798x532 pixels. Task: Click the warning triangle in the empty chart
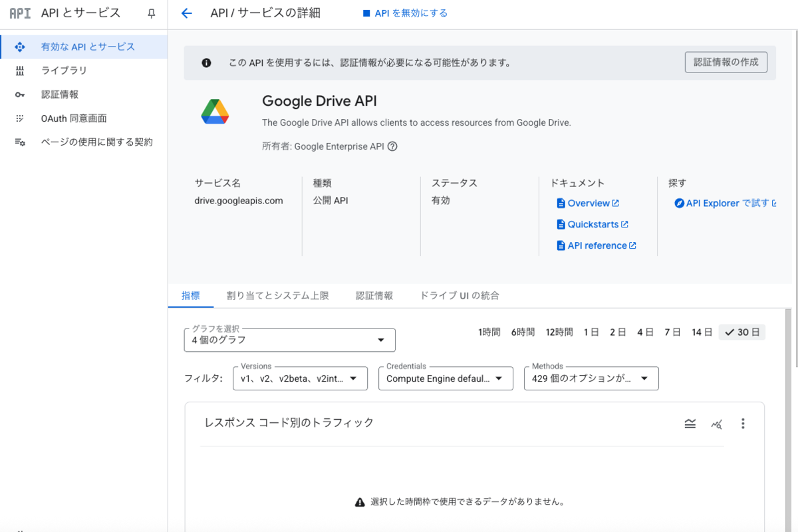pos(360,502)
